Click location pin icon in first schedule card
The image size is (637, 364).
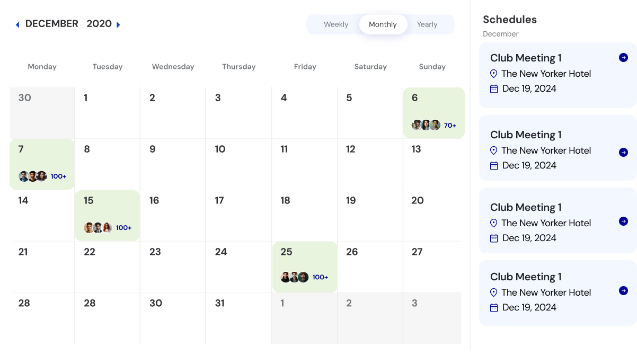click(494, 74)
